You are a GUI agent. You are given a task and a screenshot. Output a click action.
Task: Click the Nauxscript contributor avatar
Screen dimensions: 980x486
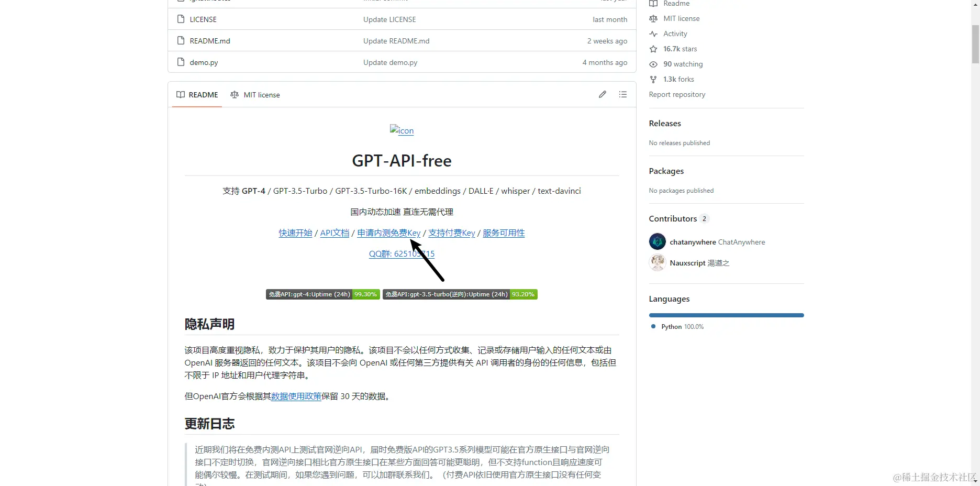coord(658,262)
